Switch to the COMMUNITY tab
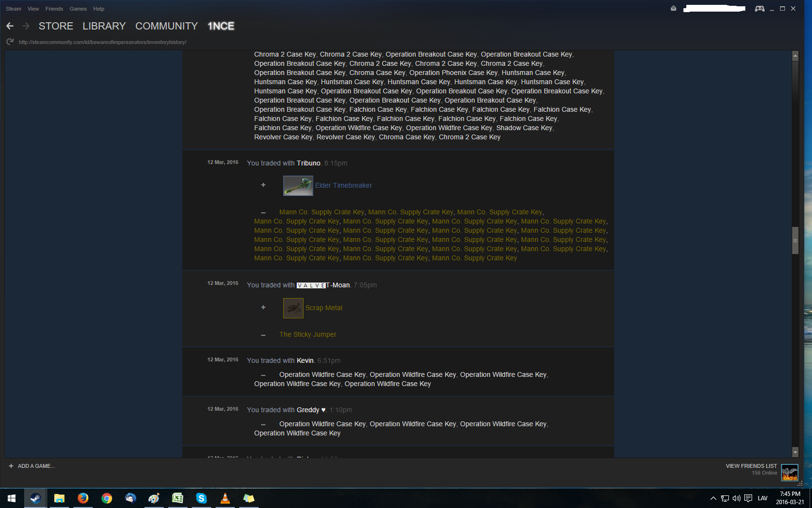This screenshot has width=812, height=508. point(166,26)
